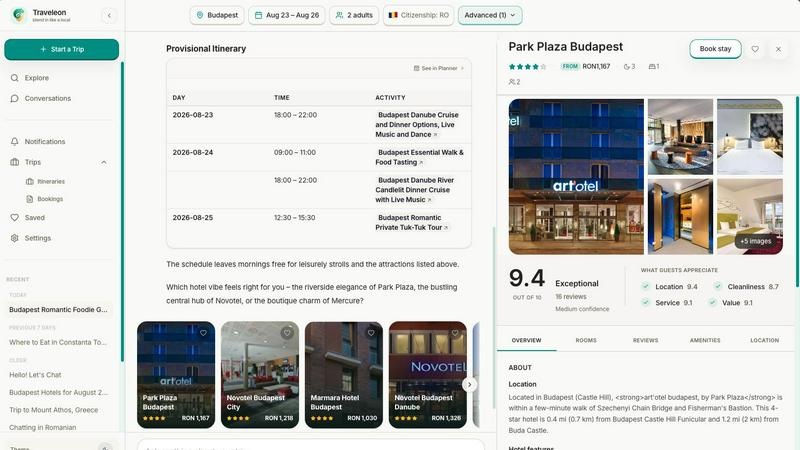The width and height of the screenshot is (800, 450).
Task: Click the Value 9.1 rating check icon
Action: pyautogui.click(x=712, y=303)
